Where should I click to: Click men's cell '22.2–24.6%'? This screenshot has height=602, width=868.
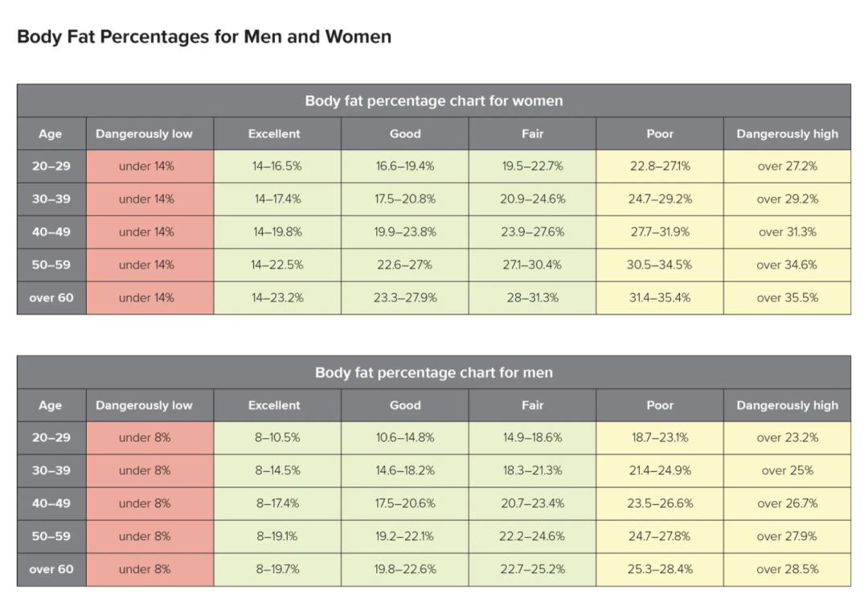(532, 536)
